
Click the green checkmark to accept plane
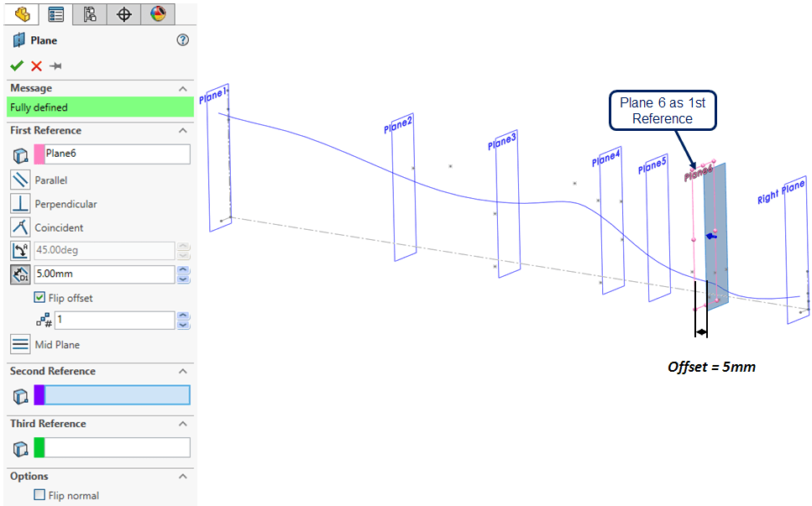tap(16, 66)
